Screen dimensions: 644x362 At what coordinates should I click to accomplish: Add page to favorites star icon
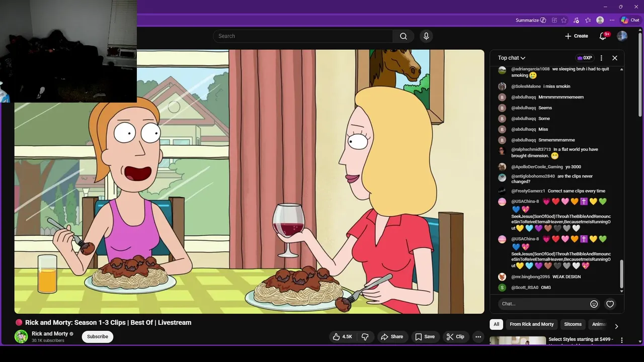pyautogui.click(x=564, y=20)
